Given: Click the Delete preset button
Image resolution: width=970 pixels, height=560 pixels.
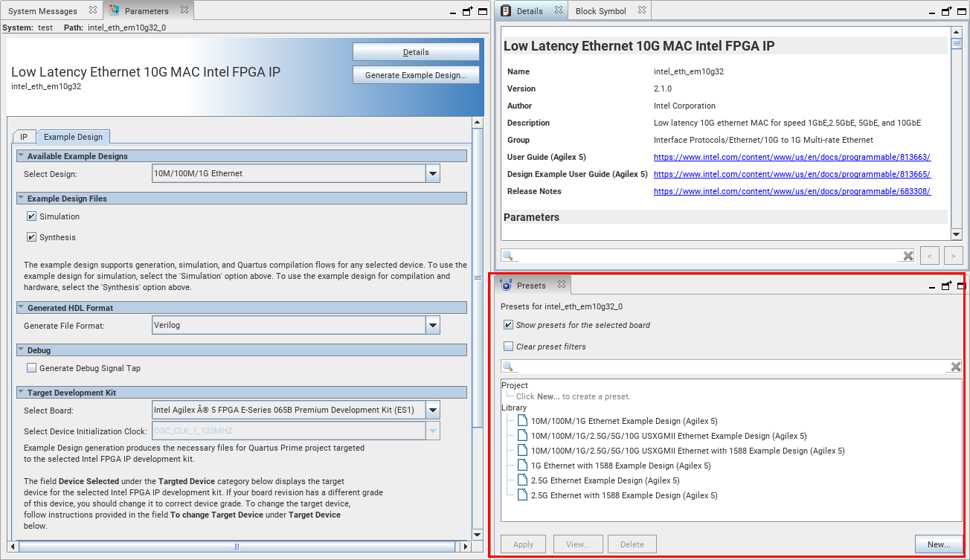Looking at the screenshot, I should [632, 544].
